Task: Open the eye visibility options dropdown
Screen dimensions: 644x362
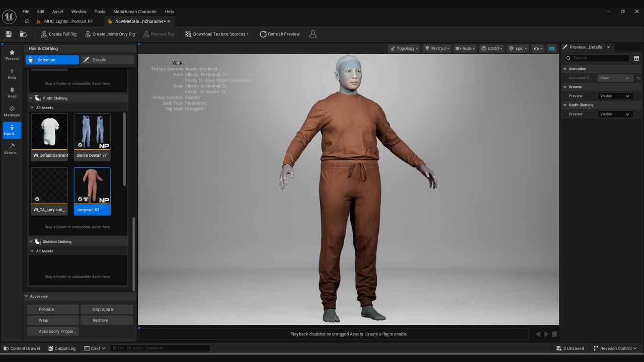Action: pyautogui.click(x=538, y=48)
